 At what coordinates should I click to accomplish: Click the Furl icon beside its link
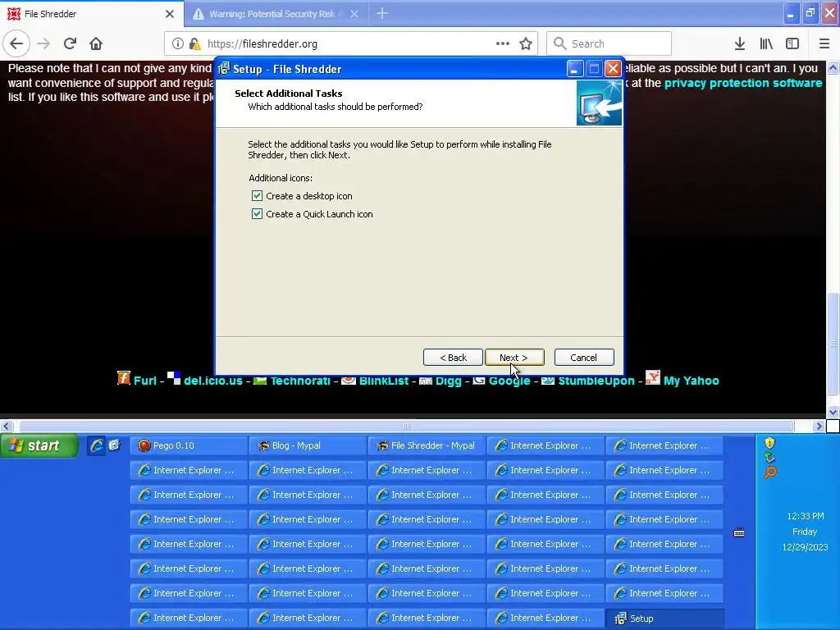point(124,378)
